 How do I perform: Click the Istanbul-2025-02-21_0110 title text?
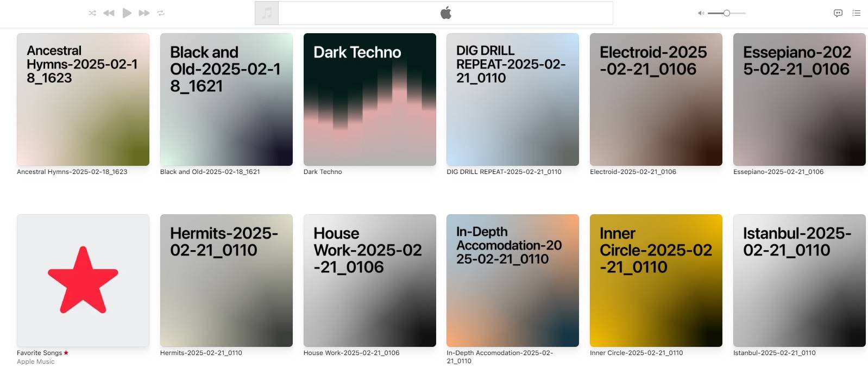pos(774,353)
